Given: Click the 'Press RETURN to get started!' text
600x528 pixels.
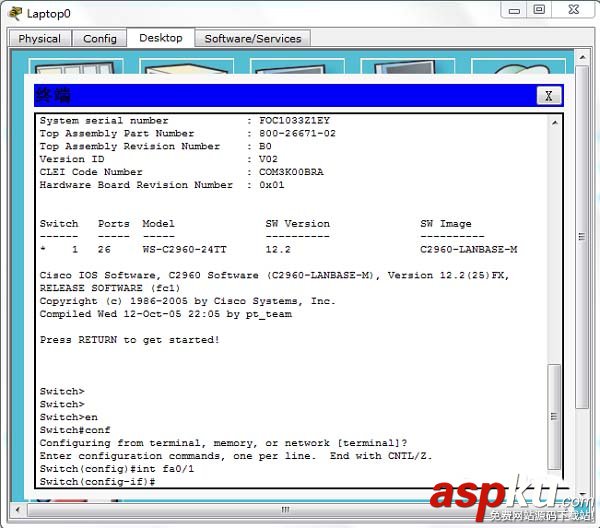Looking at the screenshot, I should click(130, 340).
